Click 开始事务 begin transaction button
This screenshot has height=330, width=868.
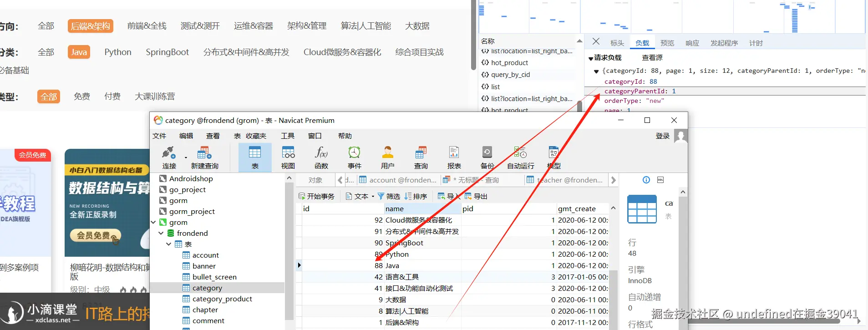[x=316, y=196]
